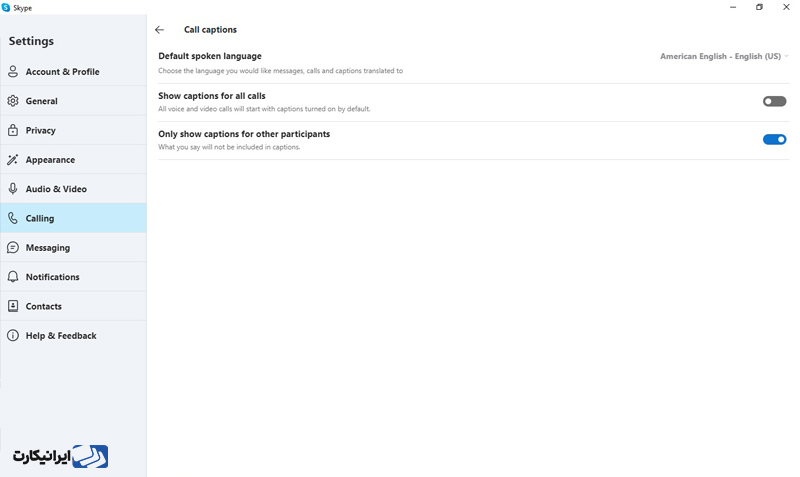
Task: Click the Appearance magic wand icon
Action: click(13, 160)
